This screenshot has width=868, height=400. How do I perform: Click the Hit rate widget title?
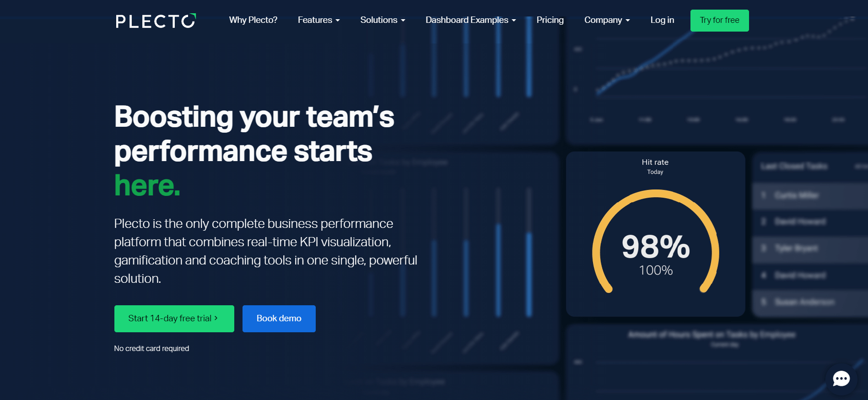(x=655, y=162)
